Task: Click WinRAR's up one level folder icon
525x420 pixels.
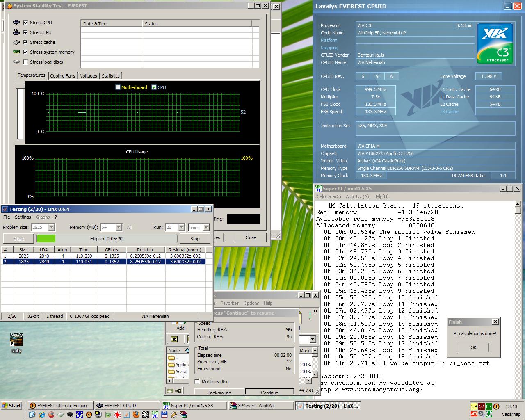Action: click(x=174, y=339)
